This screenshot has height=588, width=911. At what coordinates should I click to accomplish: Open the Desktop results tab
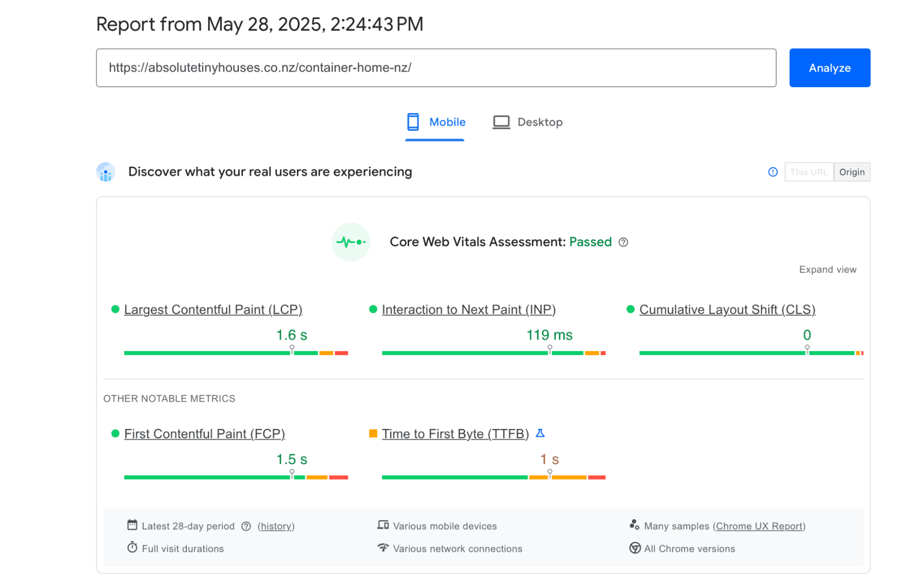(540, 122)
